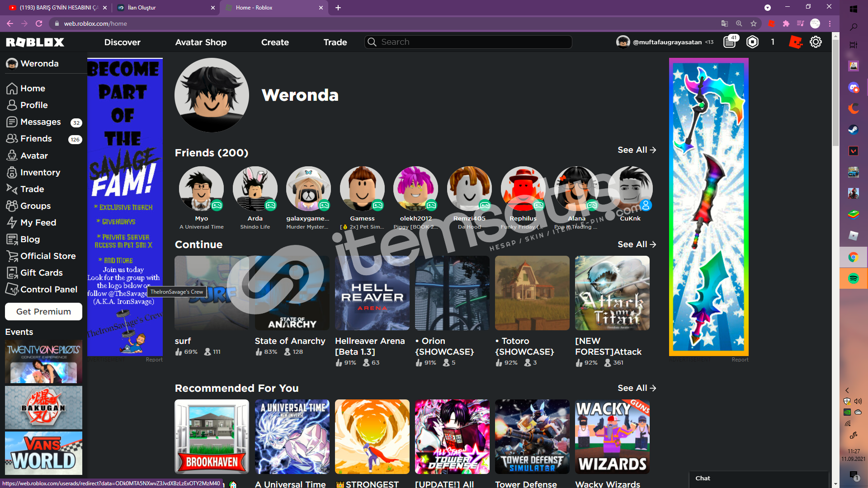The width and height of the screenshot is (868, 488).
Task: Click the browser reload button
Action: pyautogui.click(x=39, y=23)
